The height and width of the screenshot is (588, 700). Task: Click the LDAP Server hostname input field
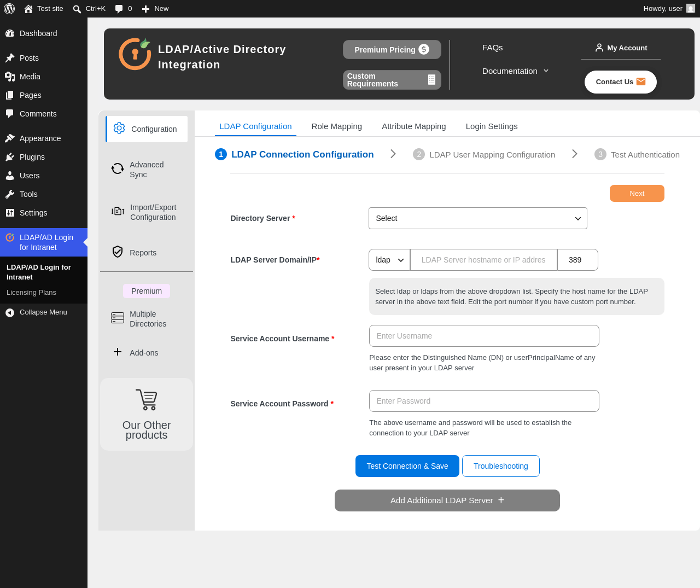[x=483, y=260]
